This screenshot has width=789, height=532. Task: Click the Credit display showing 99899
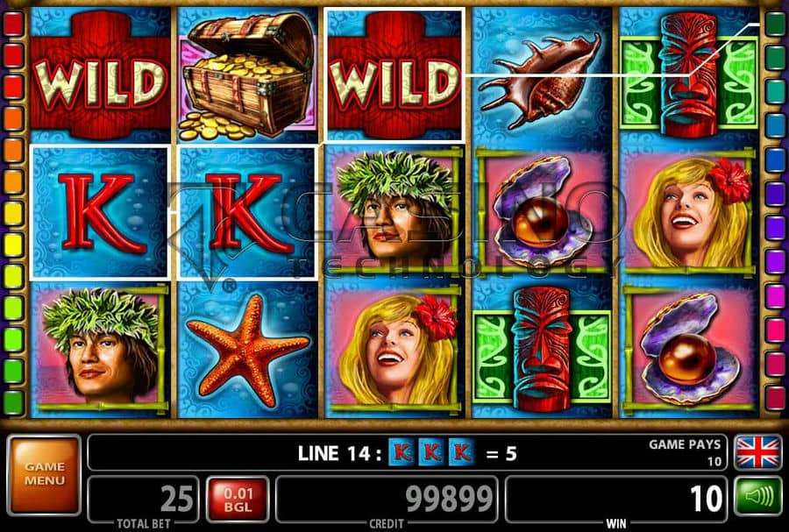click(x=387, y=500)
